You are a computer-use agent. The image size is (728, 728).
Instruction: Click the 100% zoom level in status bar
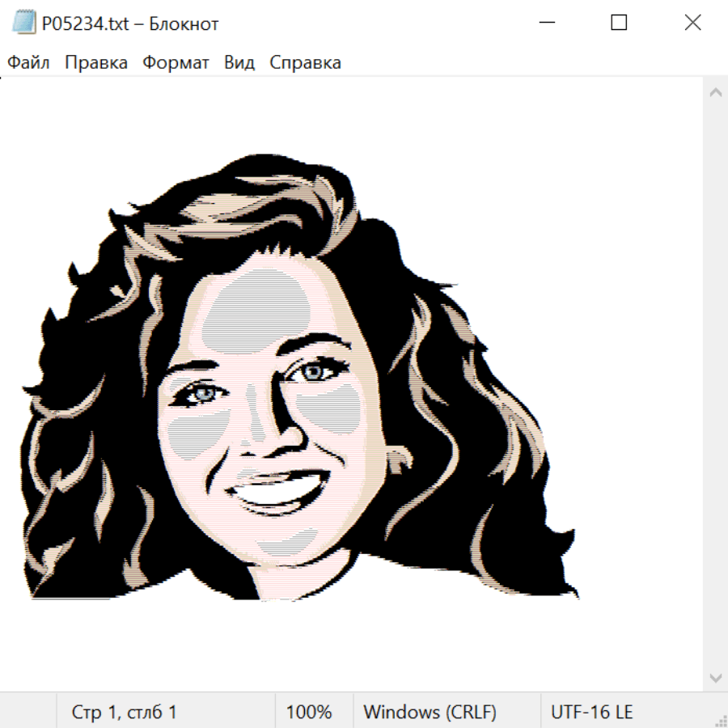[309, 712]
